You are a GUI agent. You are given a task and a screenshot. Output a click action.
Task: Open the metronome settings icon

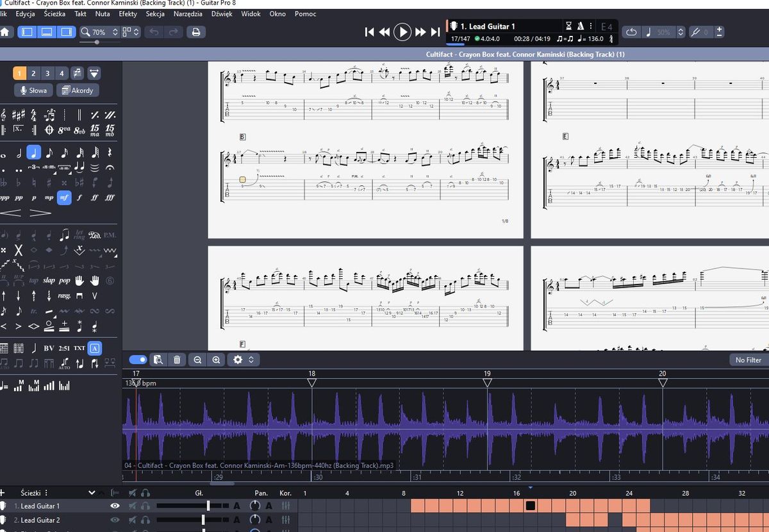(x=581, y=26)
